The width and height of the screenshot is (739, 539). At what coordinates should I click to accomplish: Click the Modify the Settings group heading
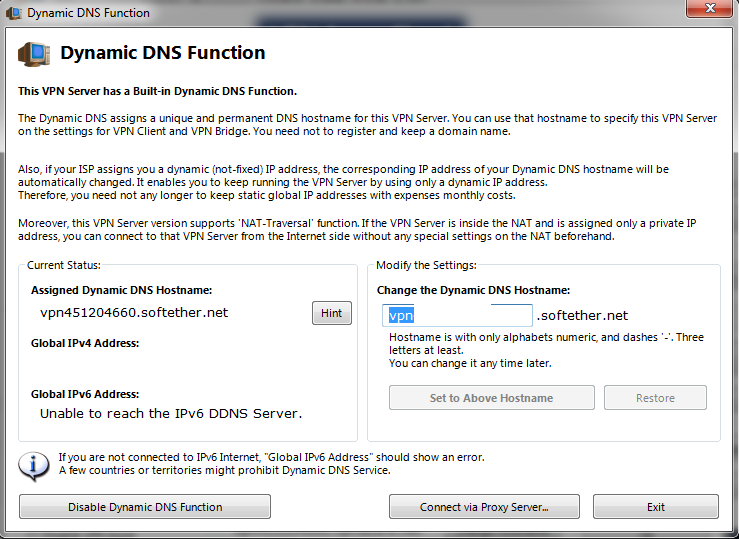click(x=427, y=265)
